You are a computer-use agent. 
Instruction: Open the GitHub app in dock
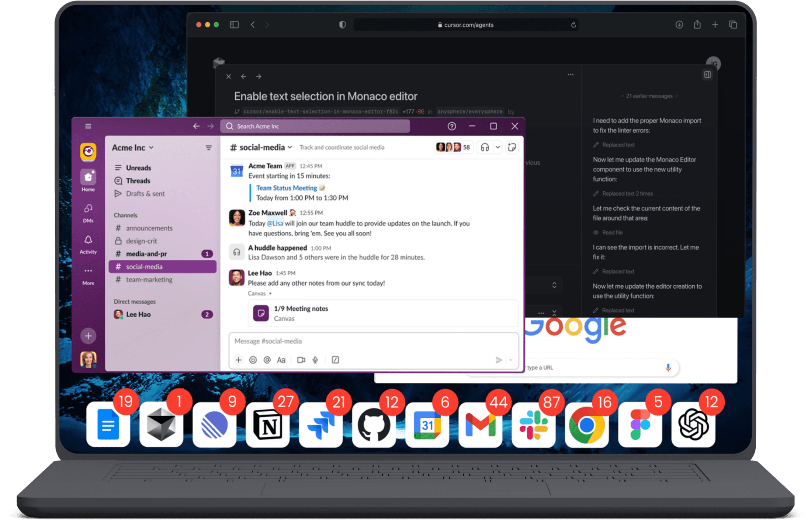[373, 425]
